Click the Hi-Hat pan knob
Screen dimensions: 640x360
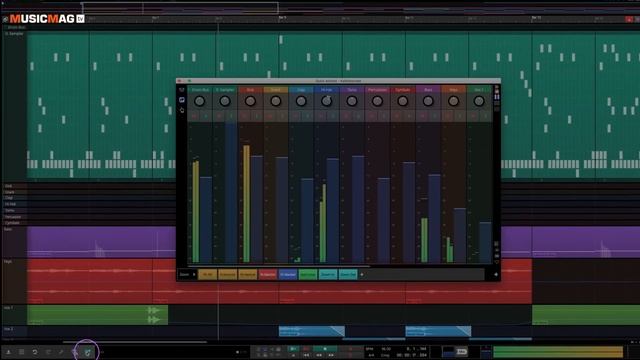tap(327, 101)
